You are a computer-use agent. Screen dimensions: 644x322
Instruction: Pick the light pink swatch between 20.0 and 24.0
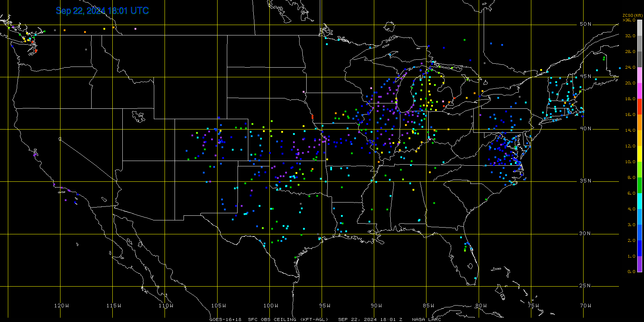click(640, 75)
